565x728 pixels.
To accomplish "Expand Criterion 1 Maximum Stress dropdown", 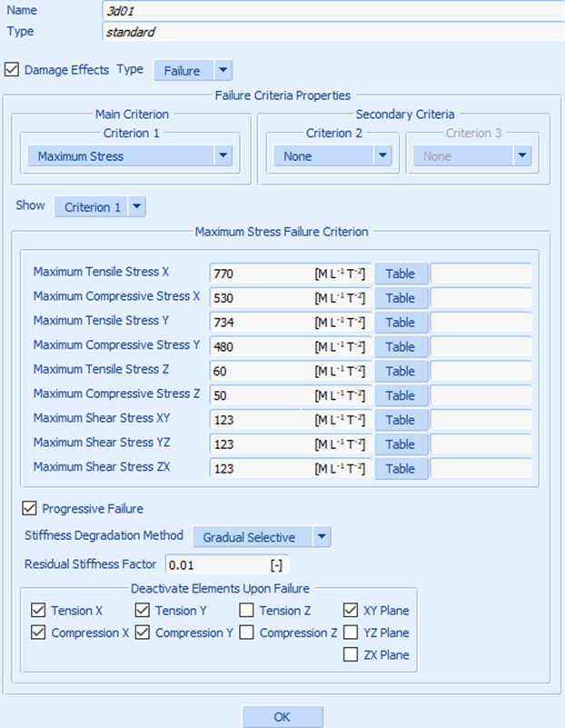I will pyautogui.click(x=129, y=156).
